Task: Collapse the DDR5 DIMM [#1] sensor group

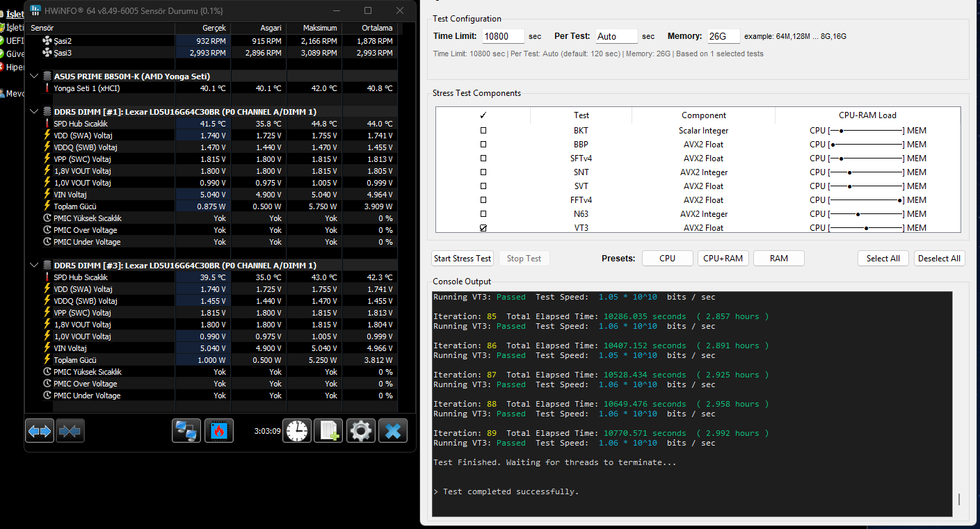Action: [34, 111]
